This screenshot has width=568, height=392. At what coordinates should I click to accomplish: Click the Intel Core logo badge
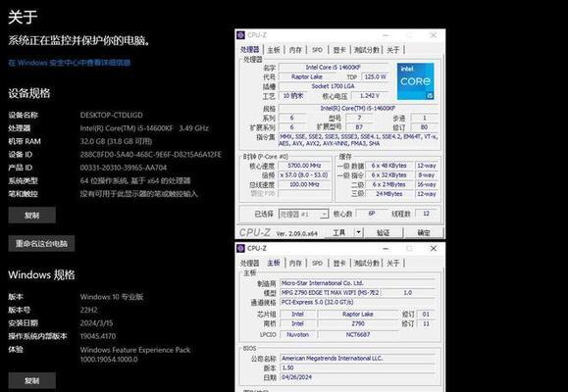point(416,81)
